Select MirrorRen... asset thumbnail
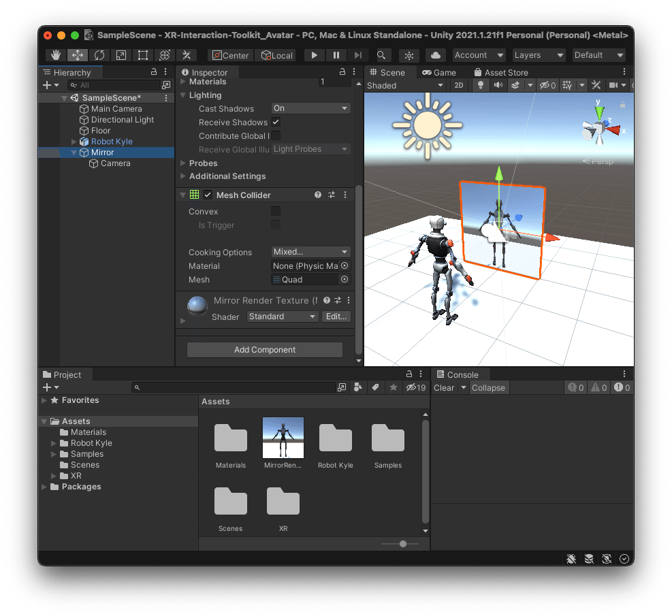Viewport: 672px width, 616px height. 283,438
